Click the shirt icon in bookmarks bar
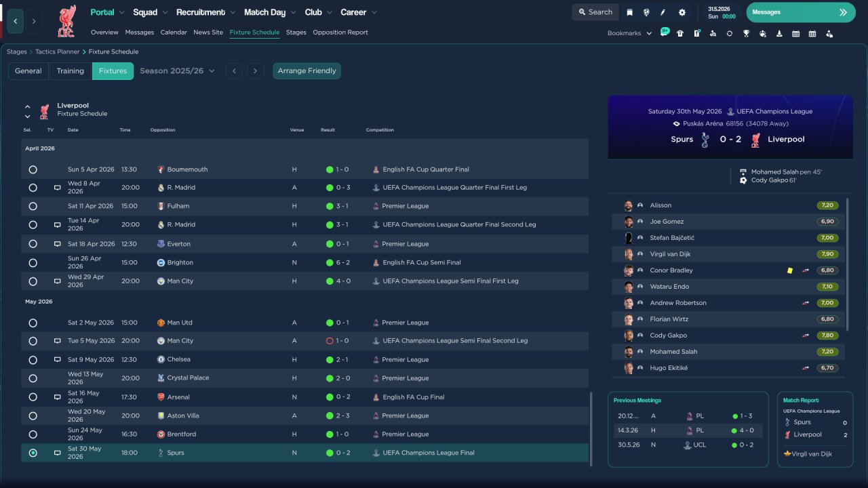The image size is (868, 488). pos(680,33)
